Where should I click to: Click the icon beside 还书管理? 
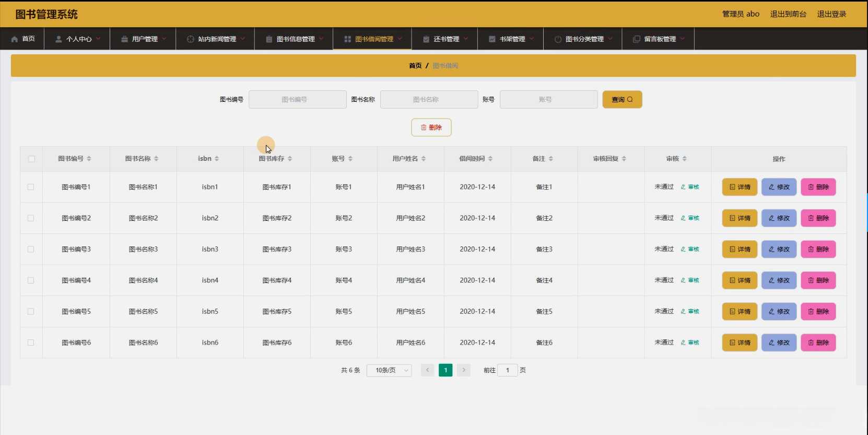(426, 39)
